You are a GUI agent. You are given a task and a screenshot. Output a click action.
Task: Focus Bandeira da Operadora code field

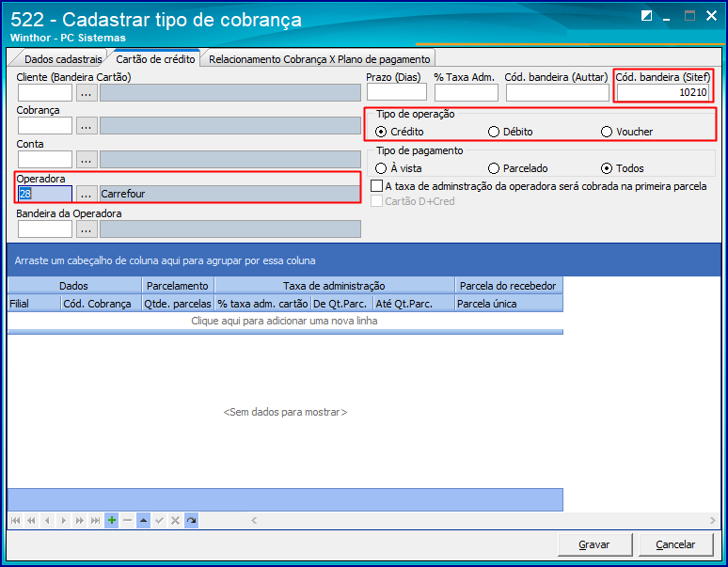click(x=45, y=229)
